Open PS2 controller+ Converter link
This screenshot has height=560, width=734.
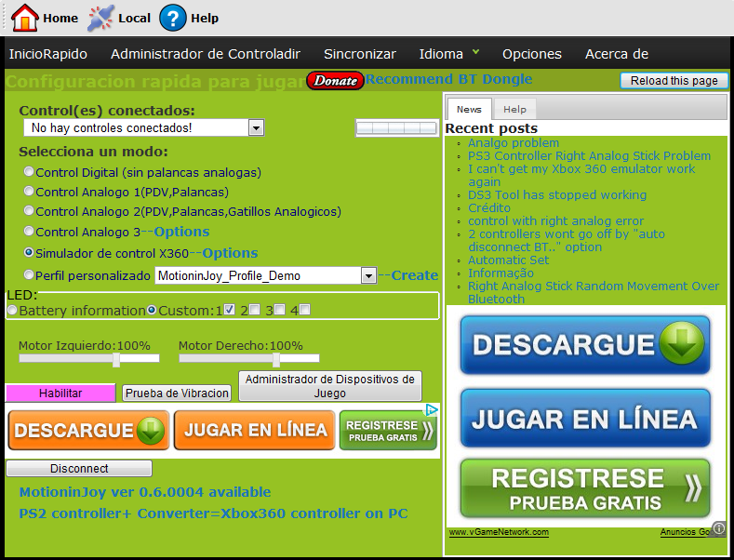213,513
